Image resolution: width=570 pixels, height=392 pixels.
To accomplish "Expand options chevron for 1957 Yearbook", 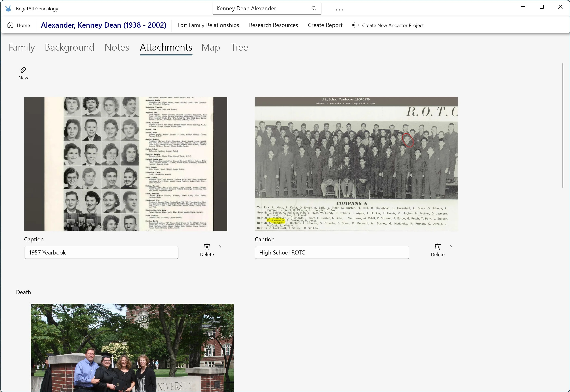I will (220, 247).
